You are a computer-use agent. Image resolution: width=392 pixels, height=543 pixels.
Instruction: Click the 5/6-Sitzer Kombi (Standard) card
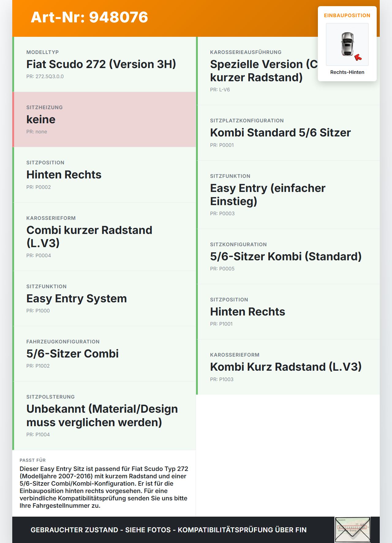coord(288,257)
